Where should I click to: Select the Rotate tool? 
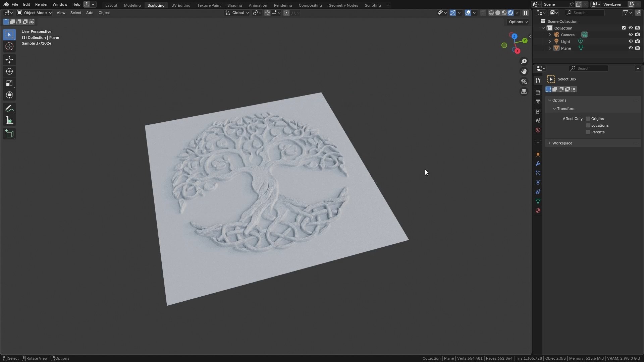9,71
